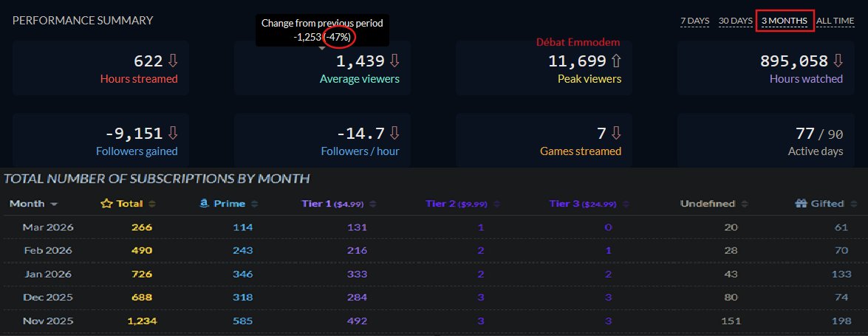Click the Tier 1 value 216 for Feb 2026
The image size is (868, 336).
coord(357,251)
